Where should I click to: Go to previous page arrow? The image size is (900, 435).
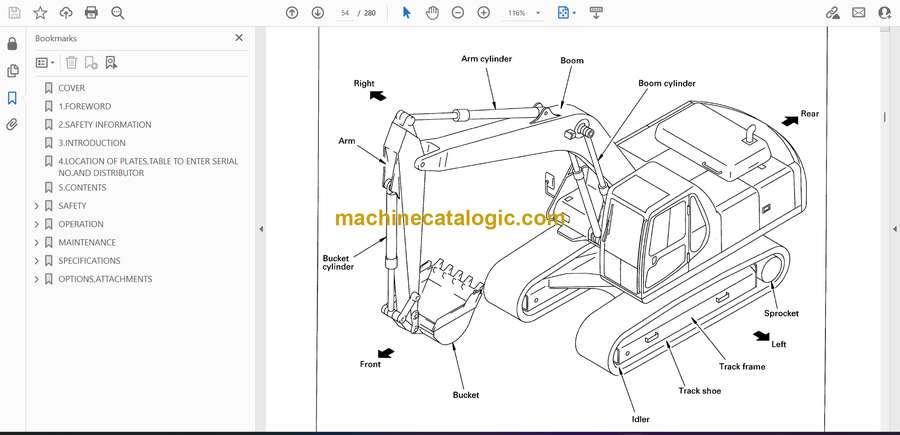click(292, 13)
